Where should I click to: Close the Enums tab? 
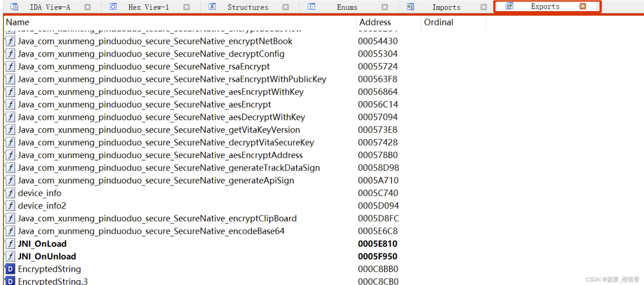pos(385,7)
